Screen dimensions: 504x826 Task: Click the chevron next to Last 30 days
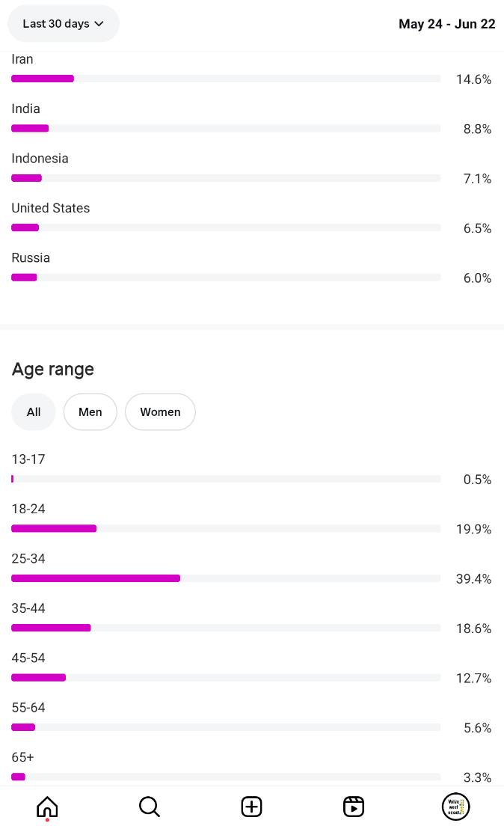click(99, 24)
